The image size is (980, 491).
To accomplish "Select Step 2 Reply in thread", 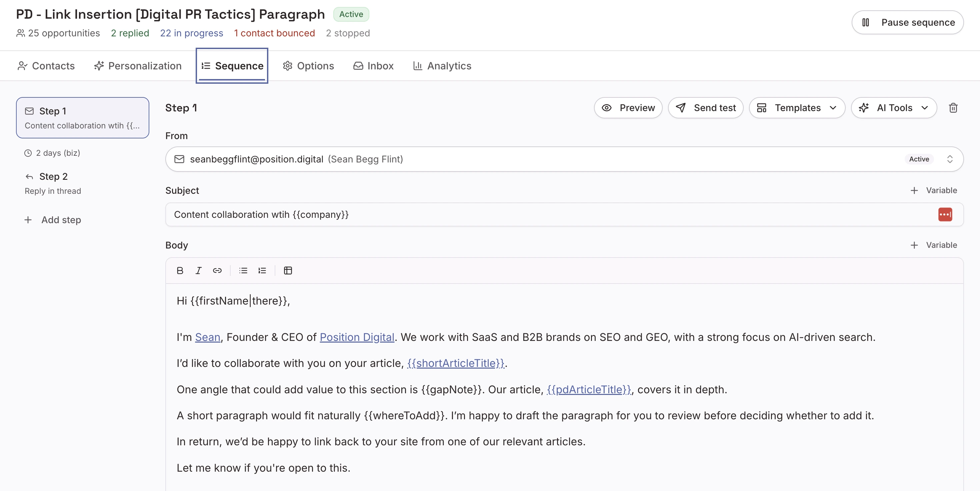I will coord(83,183).
